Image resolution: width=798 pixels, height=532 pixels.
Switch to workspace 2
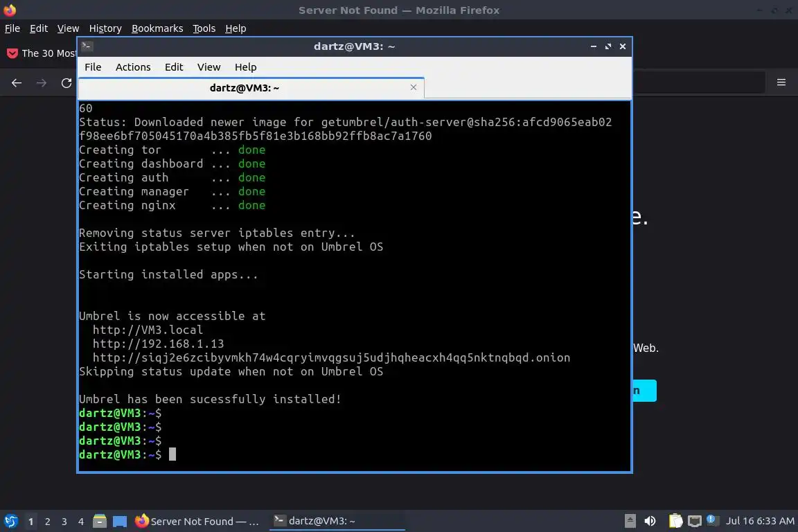(48, 522)
